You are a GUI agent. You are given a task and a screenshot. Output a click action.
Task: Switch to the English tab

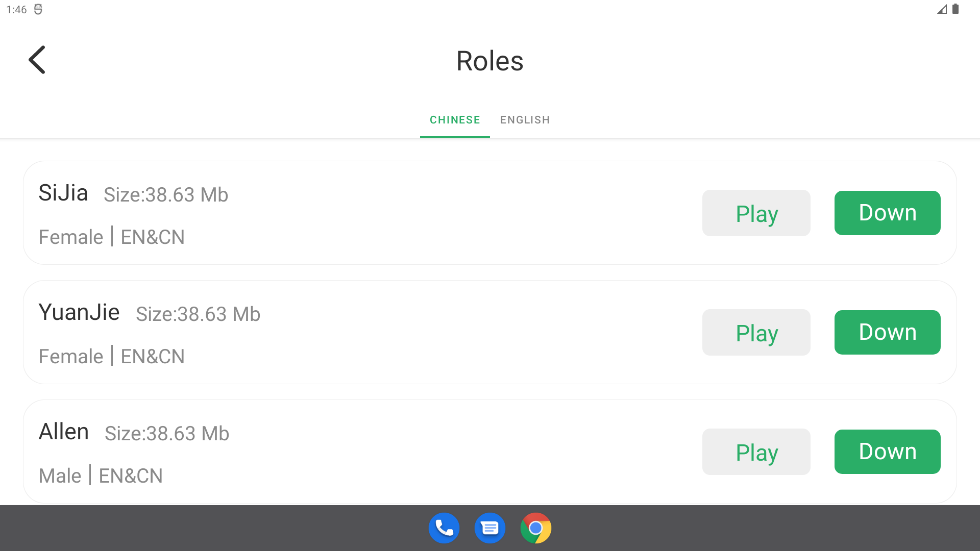pyautogui.click(x=525, y=120)
